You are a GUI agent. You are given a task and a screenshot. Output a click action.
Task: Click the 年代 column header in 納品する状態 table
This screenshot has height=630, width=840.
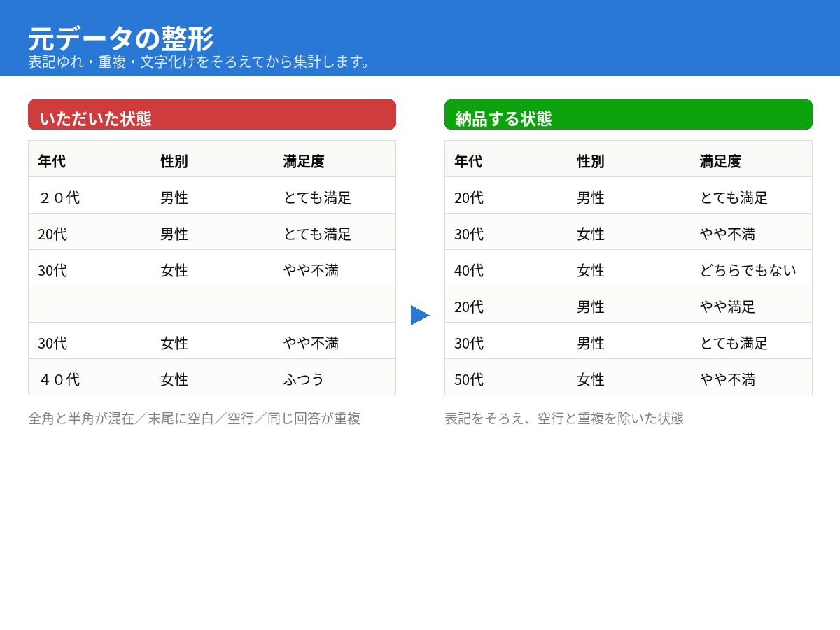click(468, 161)
